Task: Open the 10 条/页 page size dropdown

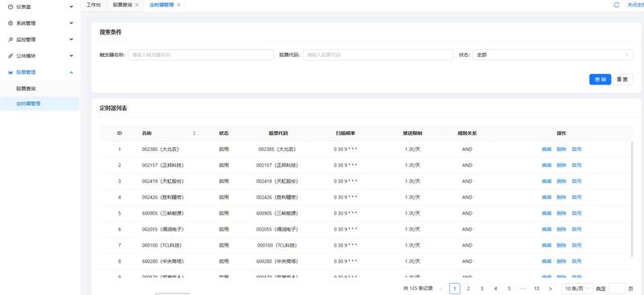Action: tap(577, 289)
